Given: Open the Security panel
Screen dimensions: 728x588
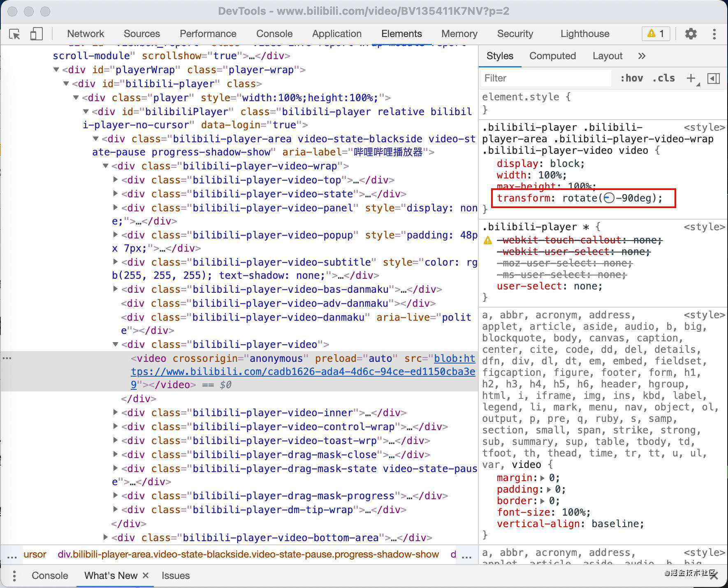Looking at the screenshot, I should click(515, 34).
